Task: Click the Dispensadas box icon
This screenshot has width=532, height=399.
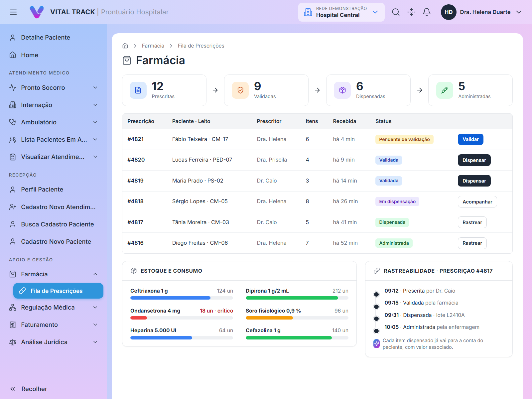Action: click(x=342, y=90)
